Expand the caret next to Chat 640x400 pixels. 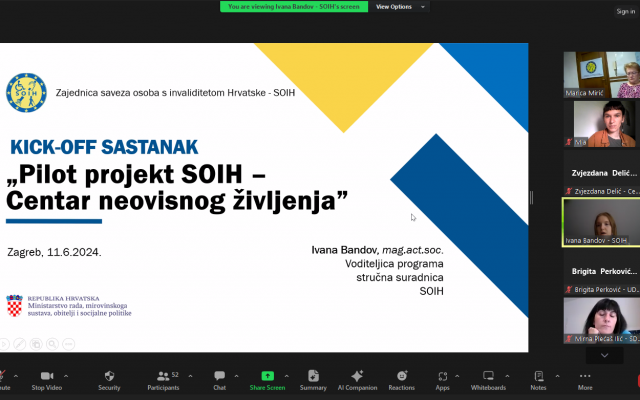click(236, 376)
